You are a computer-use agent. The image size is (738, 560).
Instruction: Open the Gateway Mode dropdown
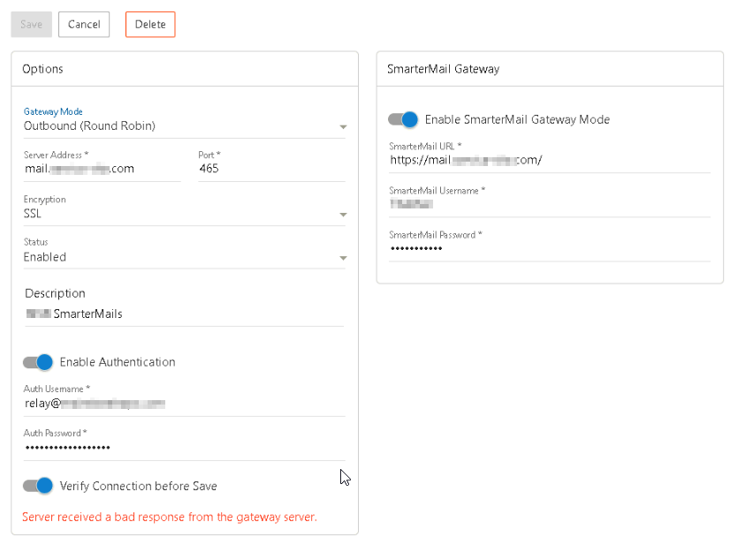click(x=184, y=126)
